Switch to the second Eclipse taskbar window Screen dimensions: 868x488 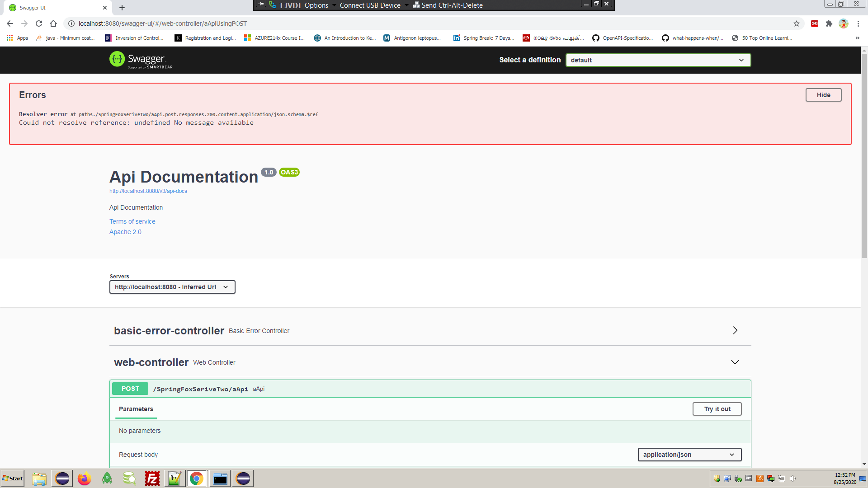tap(243, 479)
